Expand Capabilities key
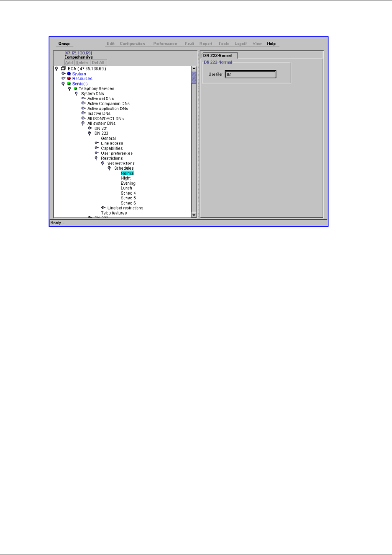Viewport: 392px width, 555px height. click(x=97, y=148)
